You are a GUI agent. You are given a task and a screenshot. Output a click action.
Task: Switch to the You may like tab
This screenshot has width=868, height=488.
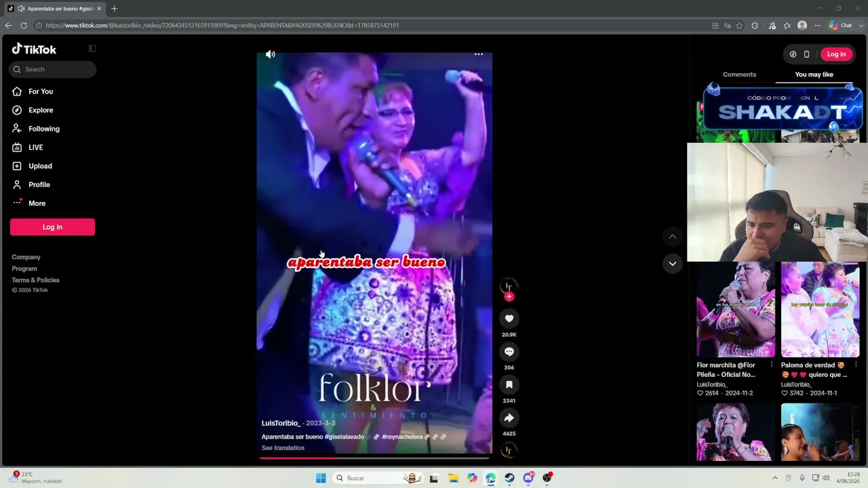click(x=814, y=75)
